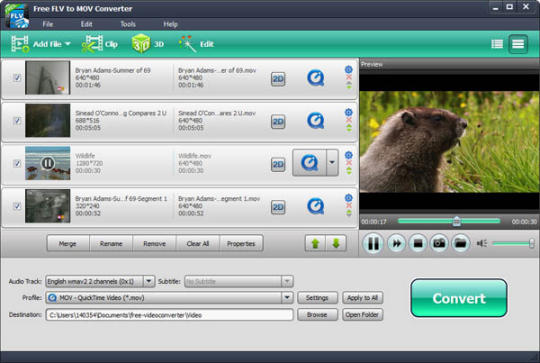This screenshot has height=363, width=540.
Task: Open the 3D settings tool
Action: 148,44
